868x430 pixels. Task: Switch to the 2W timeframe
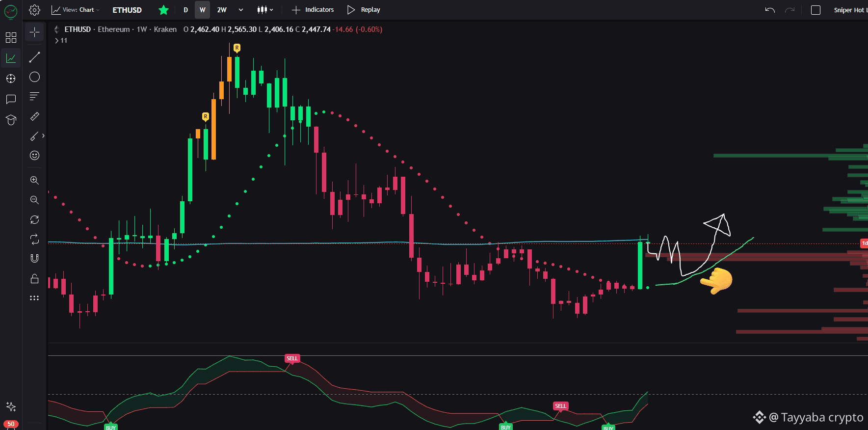click(222, 10)
